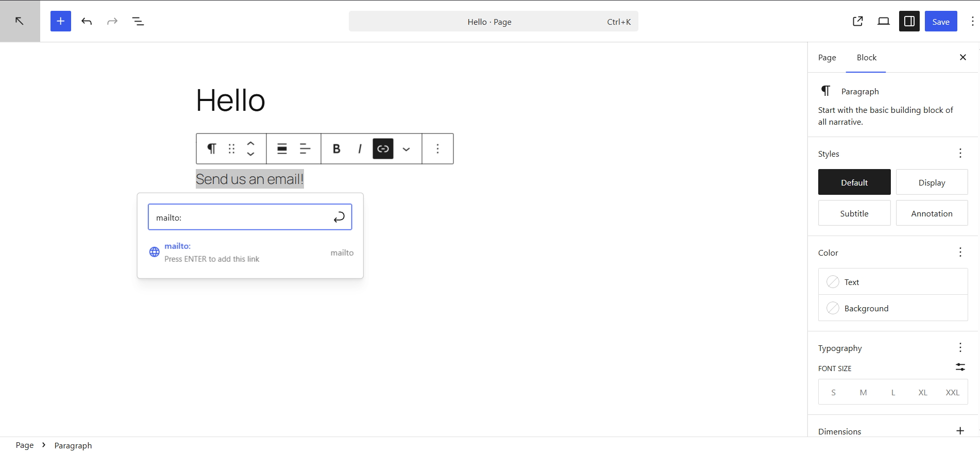Image resolution: width=980 pixels, height=452 pixels.
Task: Select the Block tab
Action: click(x=866, y=57)
